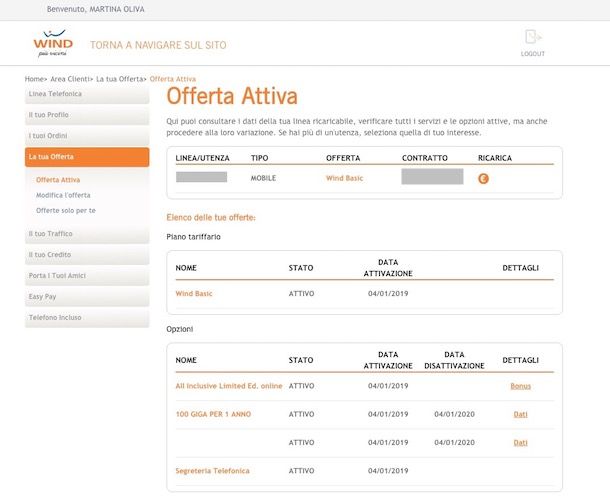
Task: Open Linea Telefonica sidebar menu
Action: pyautogui.click(x=87, y=94)
